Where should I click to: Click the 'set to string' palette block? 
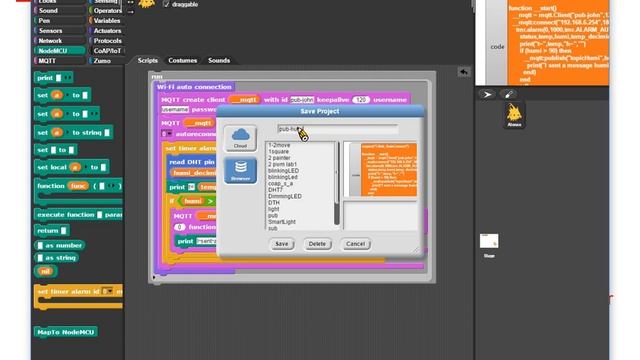tap(73, 133)
